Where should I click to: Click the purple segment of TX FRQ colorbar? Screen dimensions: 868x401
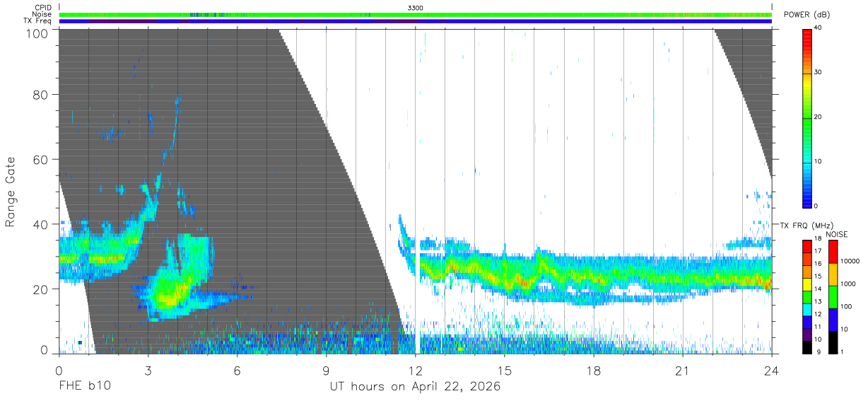click(x=807, y=335)
